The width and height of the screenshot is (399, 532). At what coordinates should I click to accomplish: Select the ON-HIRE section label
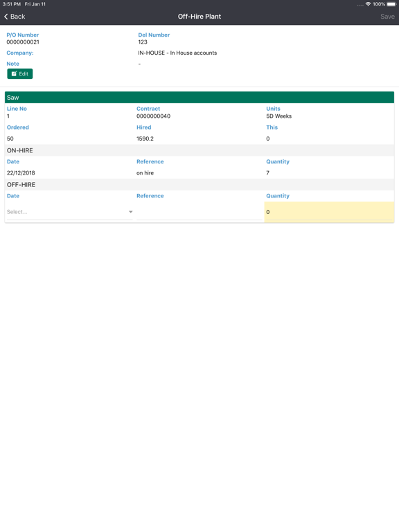pos(19,150)
